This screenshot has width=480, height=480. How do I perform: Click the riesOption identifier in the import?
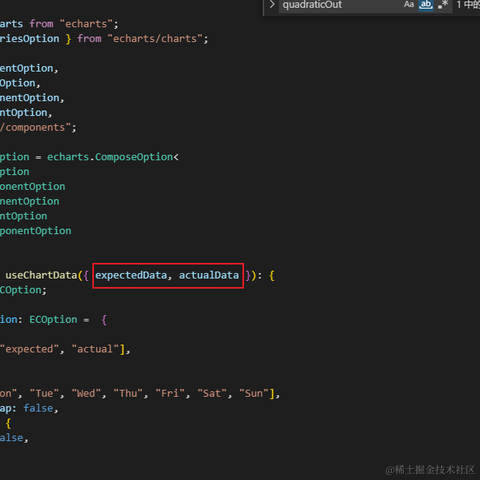click(30, 39)
